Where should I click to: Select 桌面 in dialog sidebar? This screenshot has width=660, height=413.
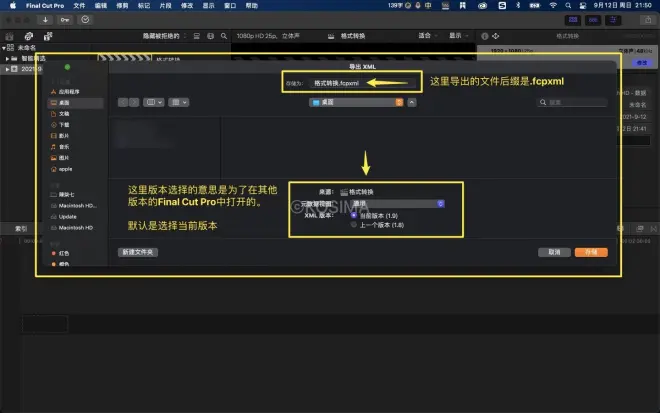point(75,103)
